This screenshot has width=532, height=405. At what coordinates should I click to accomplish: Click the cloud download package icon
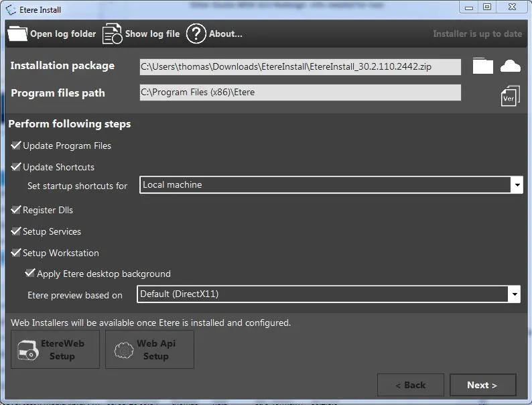pyautogui.click(x=511, y=66)
